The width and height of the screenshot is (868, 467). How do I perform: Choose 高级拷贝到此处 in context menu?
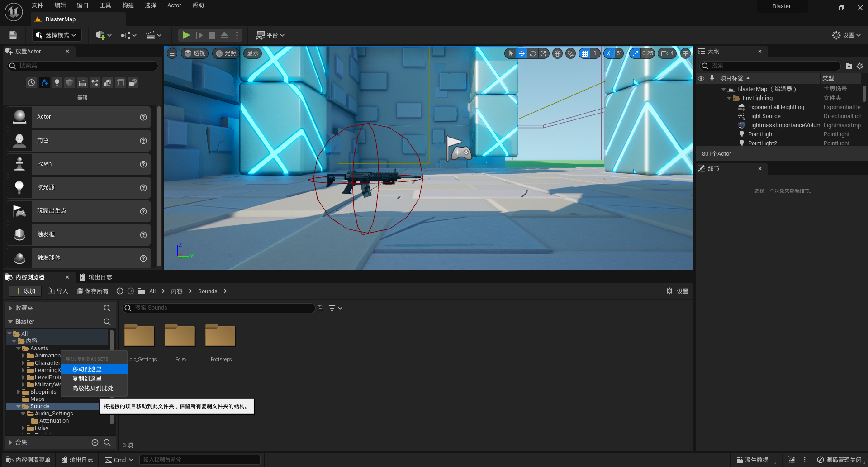[94, 388]
